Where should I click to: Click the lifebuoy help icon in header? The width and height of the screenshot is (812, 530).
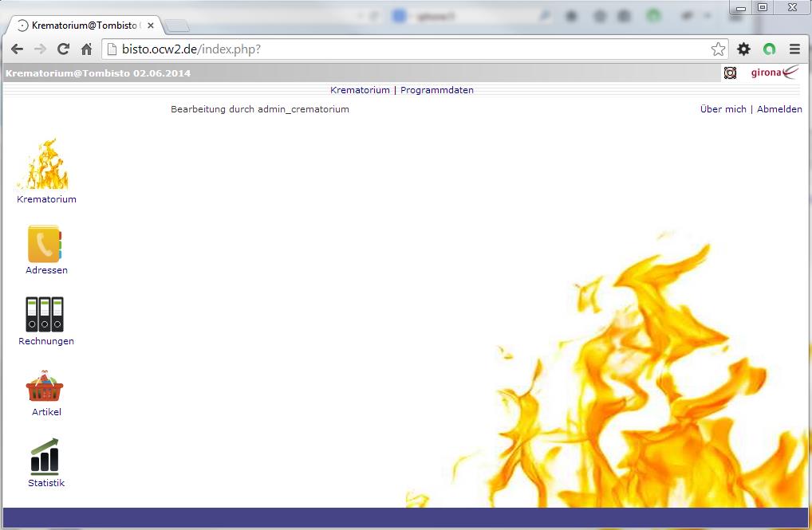730,73
